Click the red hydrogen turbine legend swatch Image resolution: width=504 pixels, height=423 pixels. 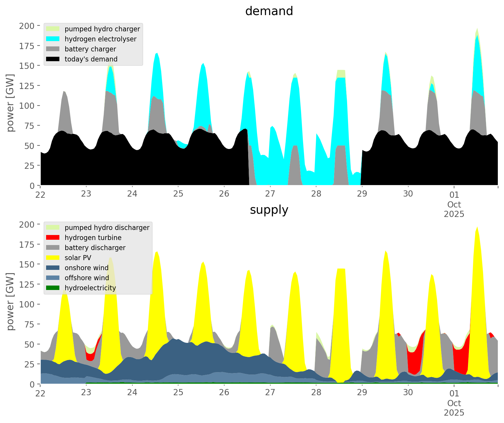click(x=53, y=238)
